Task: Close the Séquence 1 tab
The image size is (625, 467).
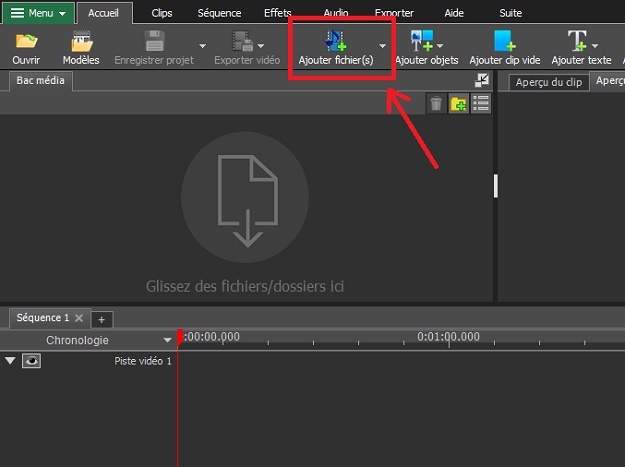Action: pyautogui.click(x=79, y=318)
